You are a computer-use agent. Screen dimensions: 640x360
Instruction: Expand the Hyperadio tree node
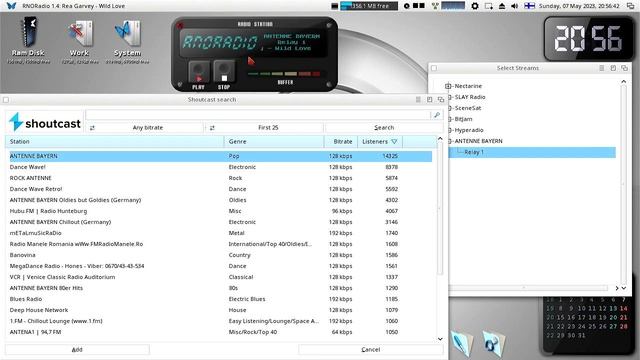coord(450,130)
